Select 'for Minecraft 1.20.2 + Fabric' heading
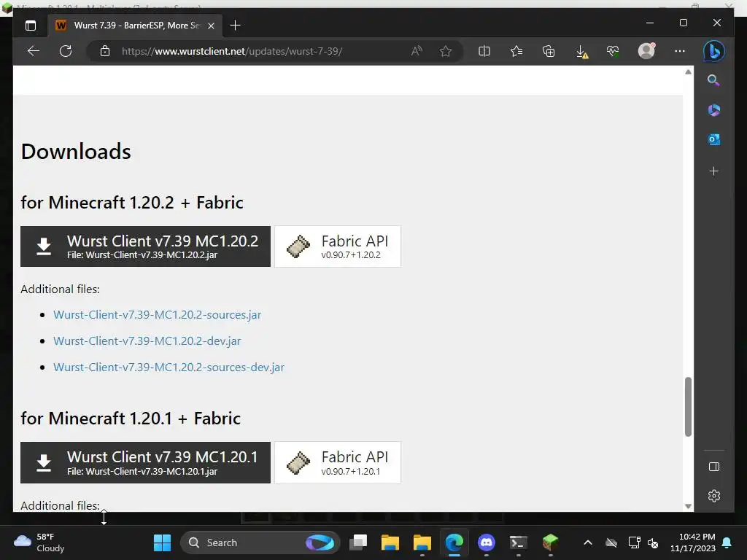747x560 pixels. pyautogui.click(x=132, y=203)
